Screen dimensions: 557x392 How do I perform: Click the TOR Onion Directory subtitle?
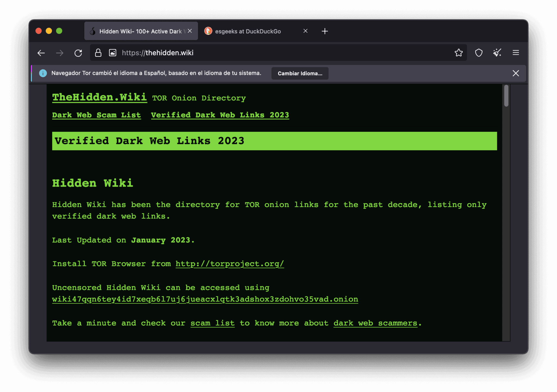coord(199,98)
